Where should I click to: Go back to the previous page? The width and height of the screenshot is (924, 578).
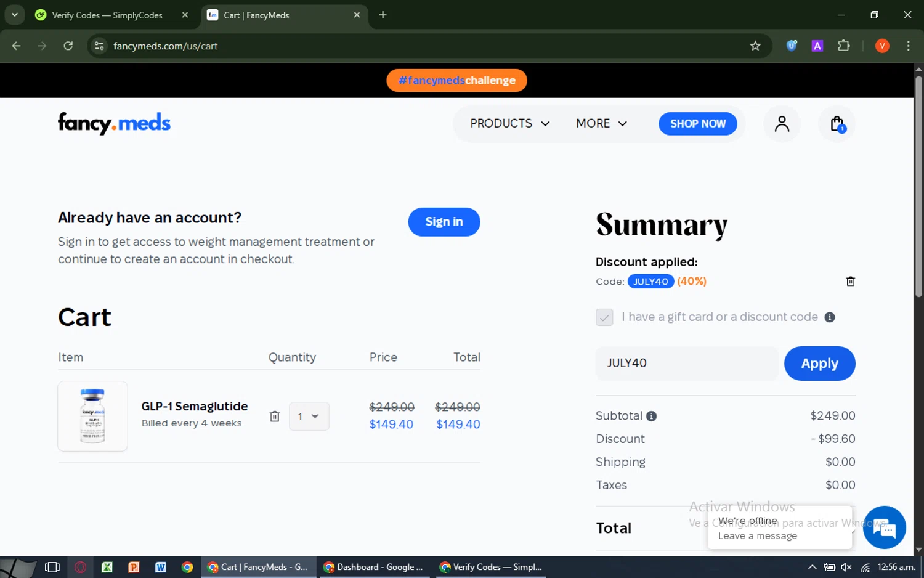17,46
